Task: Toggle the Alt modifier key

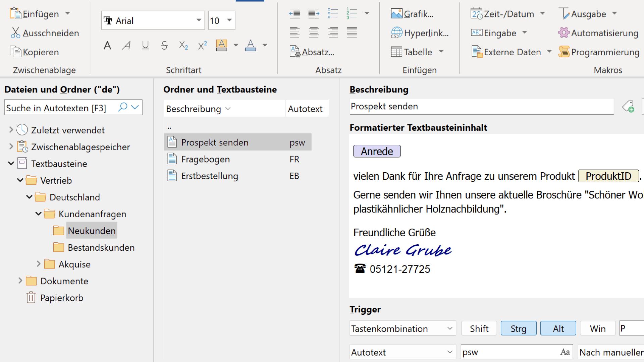Action: (x=558, y=328)
